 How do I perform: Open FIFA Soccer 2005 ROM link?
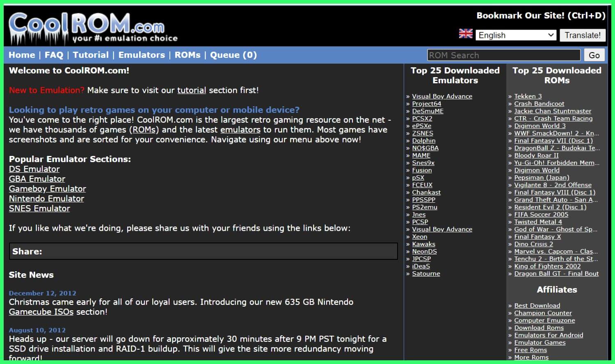pyautogui.click(x=541, y=215)
